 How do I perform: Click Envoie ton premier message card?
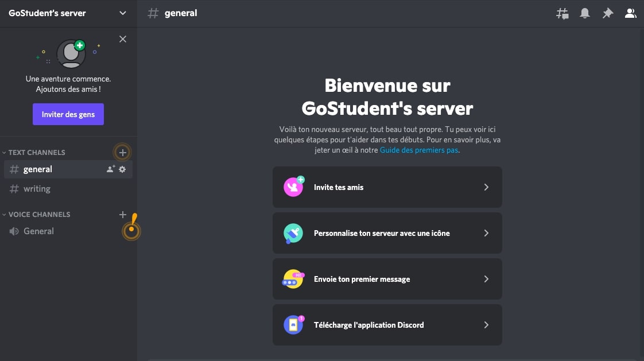pos(387,280)
